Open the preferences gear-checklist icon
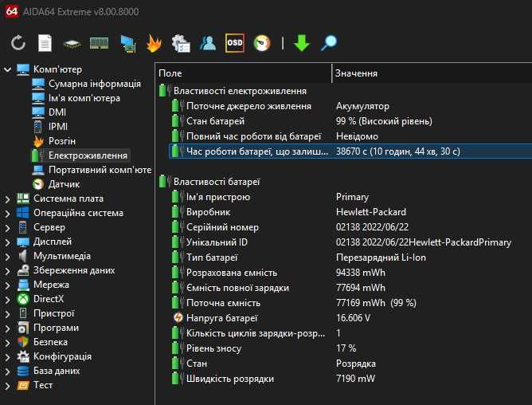 click(181, 44)
